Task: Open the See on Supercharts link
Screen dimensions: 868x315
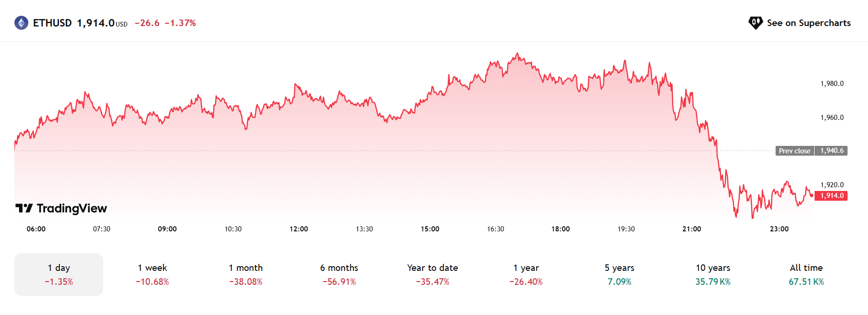Action: pos(809,23)
